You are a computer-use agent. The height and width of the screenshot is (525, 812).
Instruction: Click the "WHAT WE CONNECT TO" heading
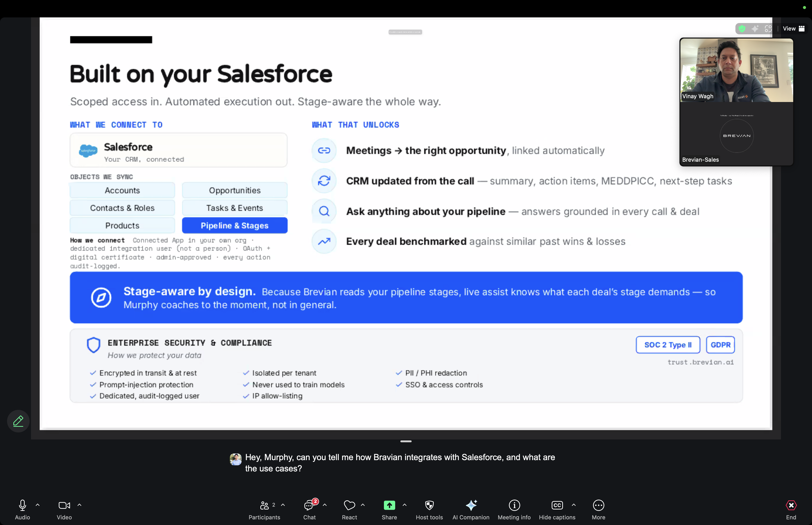pyautogui.click(x=116, y=125)
